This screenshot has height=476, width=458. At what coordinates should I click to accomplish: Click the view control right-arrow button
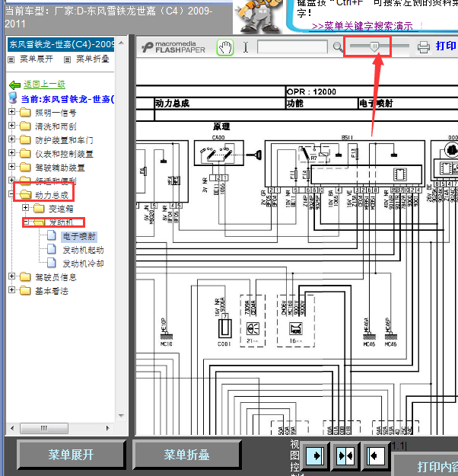(315, 455)
